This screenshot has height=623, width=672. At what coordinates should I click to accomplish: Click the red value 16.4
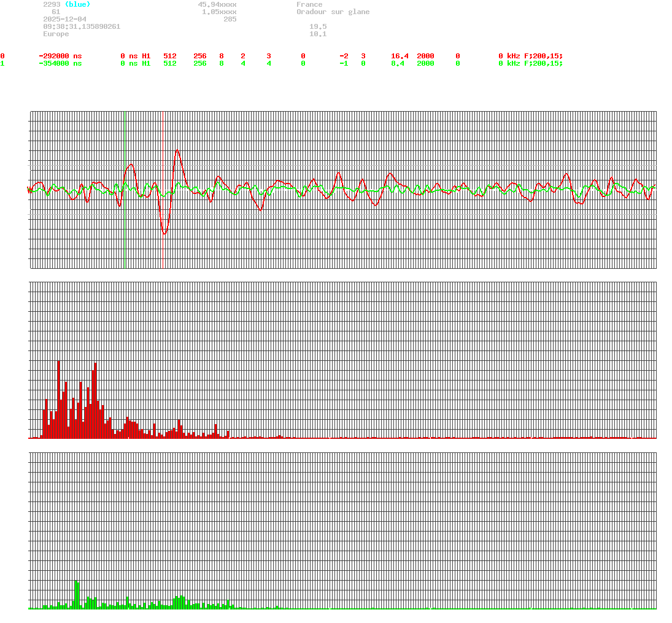click(400, 56)
